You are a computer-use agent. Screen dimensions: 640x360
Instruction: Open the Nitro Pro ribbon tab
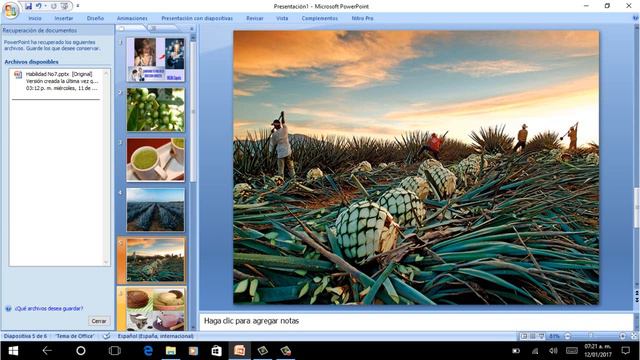click(x=362, y=18)
